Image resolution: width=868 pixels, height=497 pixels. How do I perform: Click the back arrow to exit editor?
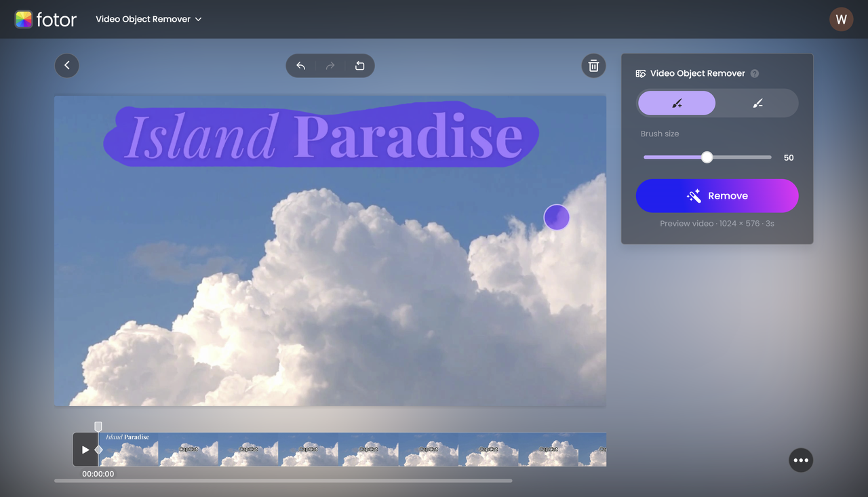pyautogui.click(x=66, y=65)
